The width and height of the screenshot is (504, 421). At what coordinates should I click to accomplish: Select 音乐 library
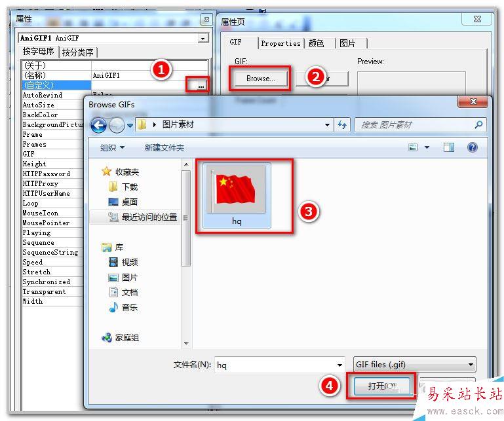[x=123, y=307]
